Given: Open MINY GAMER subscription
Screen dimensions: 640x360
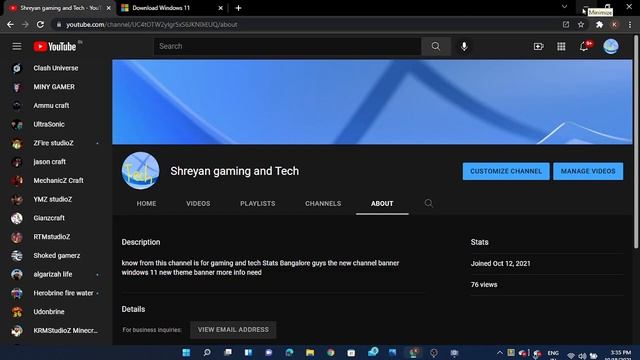Looking at the screenshot, I should click(x=55, y=87).
